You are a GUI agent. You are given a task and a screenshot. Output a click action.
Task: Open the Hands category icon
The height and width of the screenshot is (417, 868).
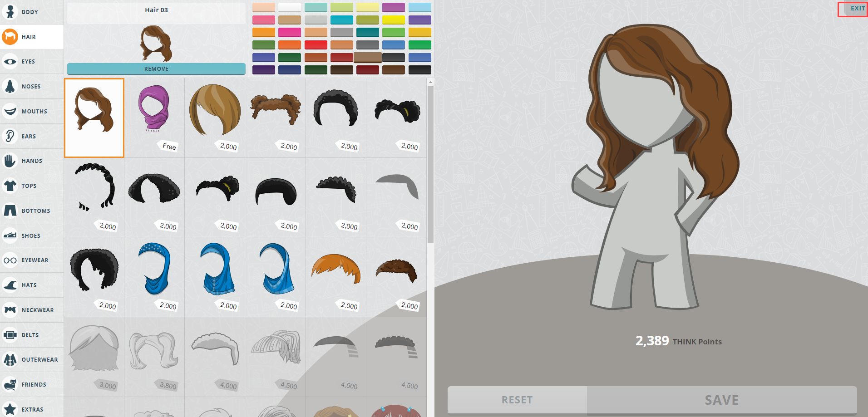coord(10,161)
